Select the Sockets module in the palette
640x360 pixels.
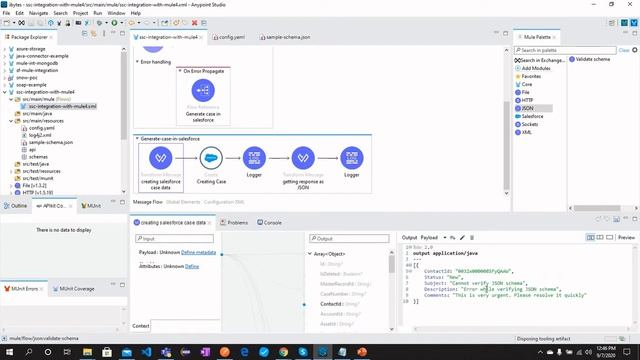pos(527,124)
